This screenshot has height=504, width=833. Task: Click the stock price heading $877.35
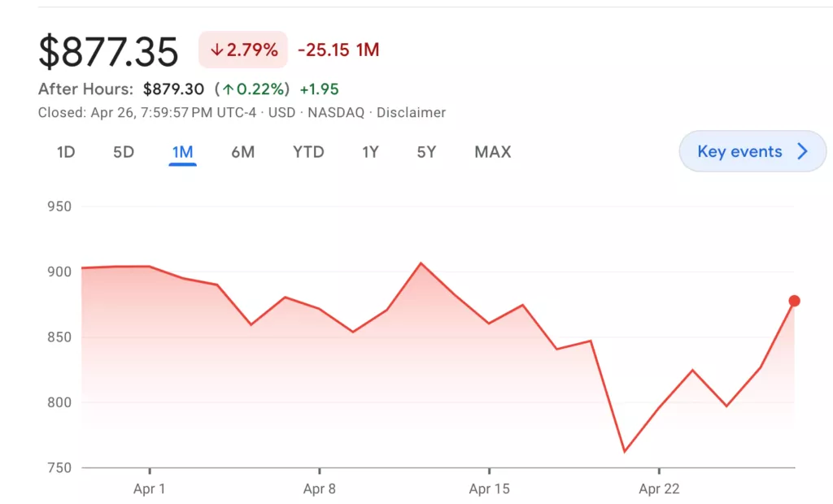(x=109, y=50)
